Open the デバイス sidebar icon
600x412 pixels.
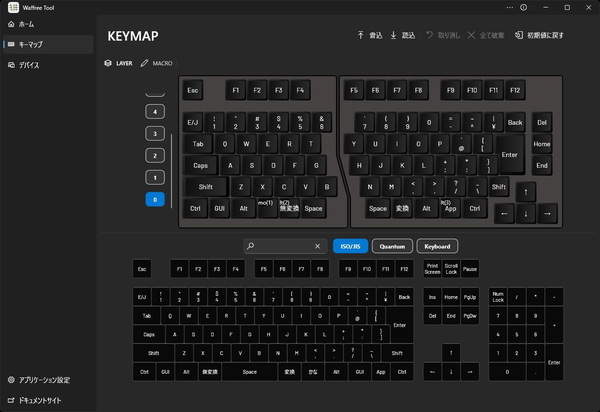click(11, 65)
